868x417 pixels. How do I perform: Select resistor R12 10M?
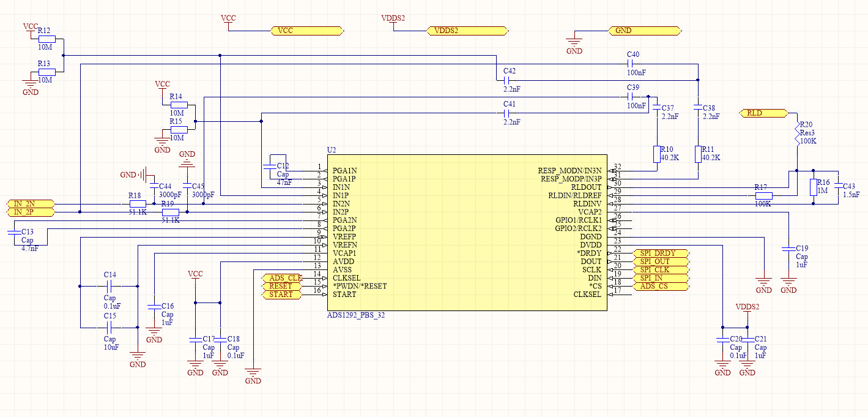pos(46,39)
